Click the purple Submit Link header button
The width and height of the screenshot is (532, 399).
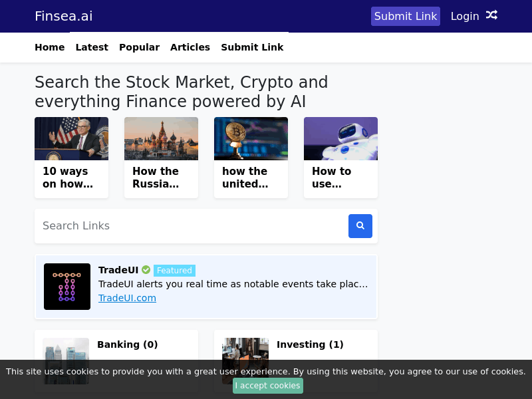(x=406, y=16)
